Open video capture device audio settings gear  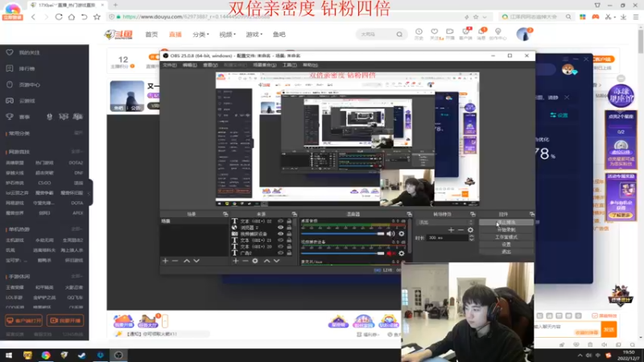[401, 253]
